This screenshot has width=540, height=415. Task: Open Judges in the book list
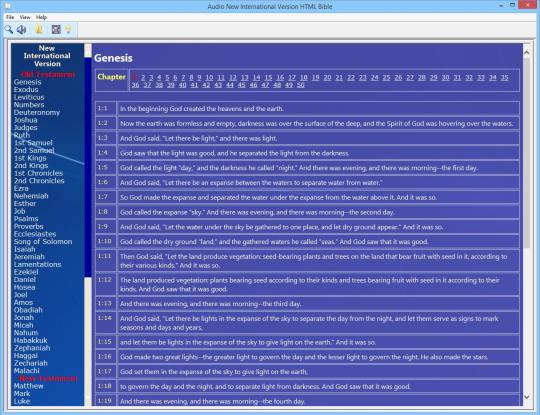(x=25, y=127)
